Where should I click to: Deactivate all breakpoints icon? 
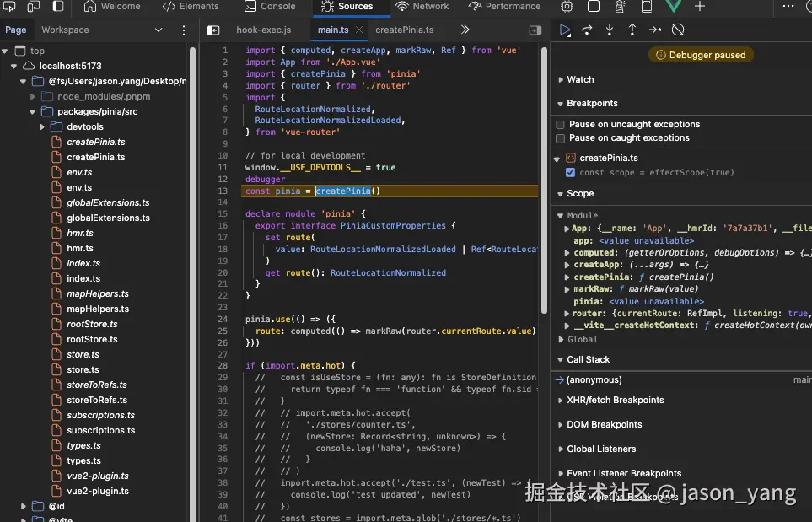pos(678,30)
